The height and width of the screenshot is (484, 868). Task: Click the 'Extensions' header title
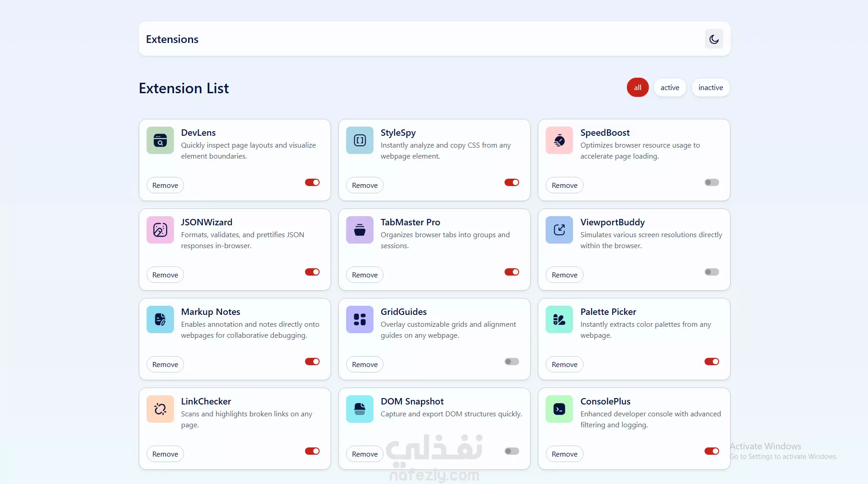click(x=172, y=39)
